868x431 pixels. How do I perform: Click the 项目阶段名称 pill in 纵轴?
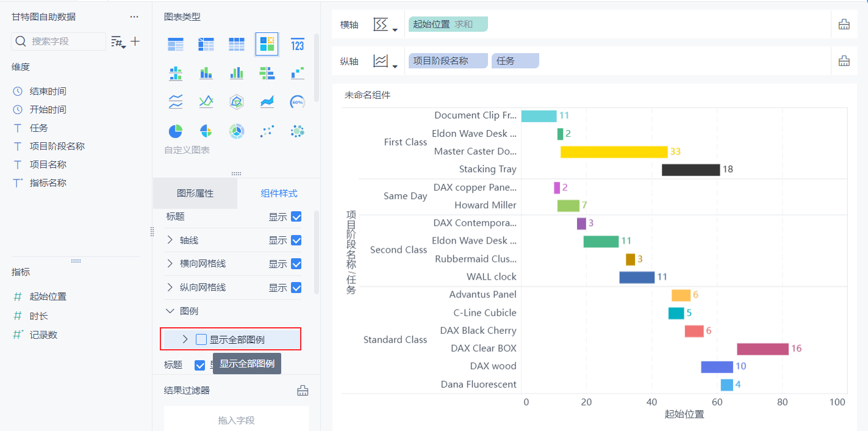pos(448,60)
